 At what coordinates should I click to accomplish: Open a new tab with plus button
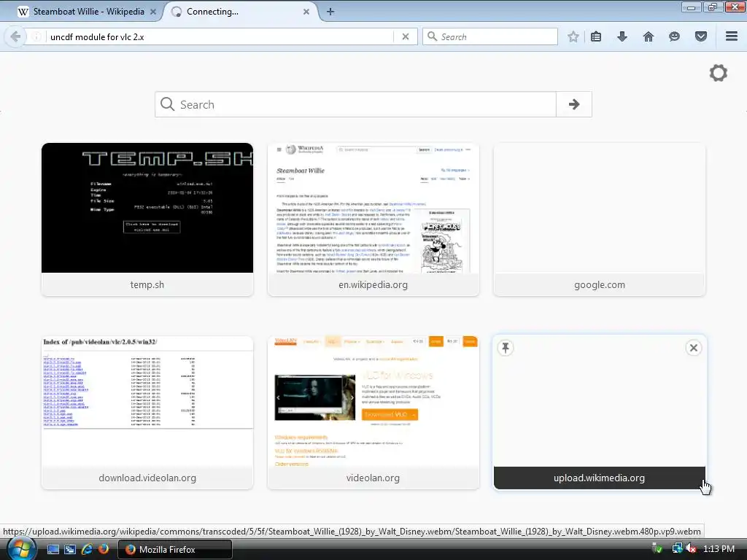(x=330, y=12)
